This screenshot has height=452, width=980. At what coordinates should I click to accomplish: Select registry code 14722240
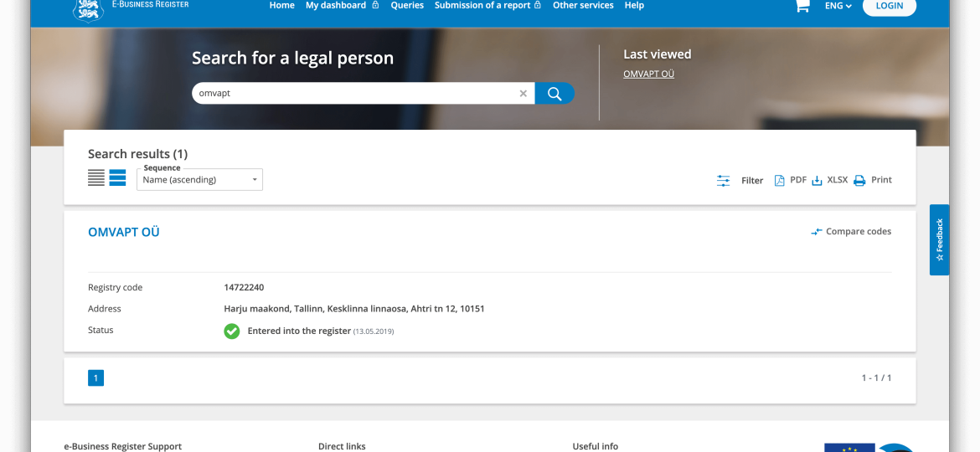(x=244, y=288)
